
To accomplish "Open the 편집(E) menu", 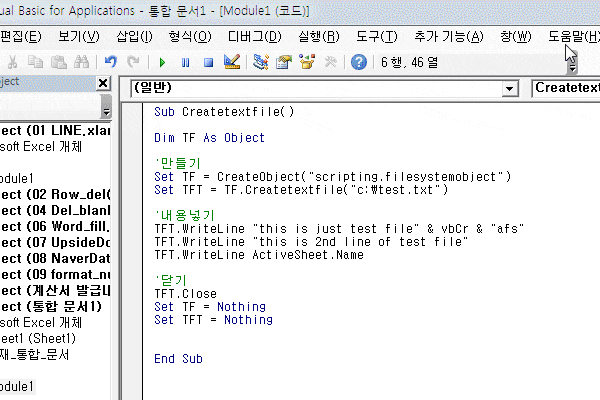I will [x=21, y=37].
